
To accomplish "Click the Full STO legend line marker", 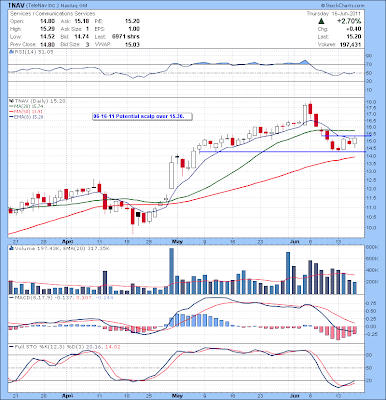I will coord(11,347).
